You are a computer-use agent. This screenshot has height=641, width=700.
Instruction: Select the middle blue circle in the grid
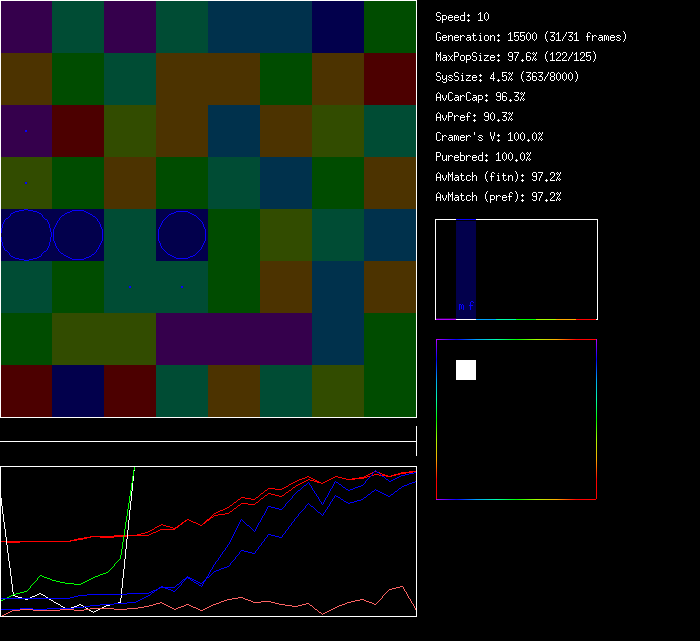click(x=78, y=235)
